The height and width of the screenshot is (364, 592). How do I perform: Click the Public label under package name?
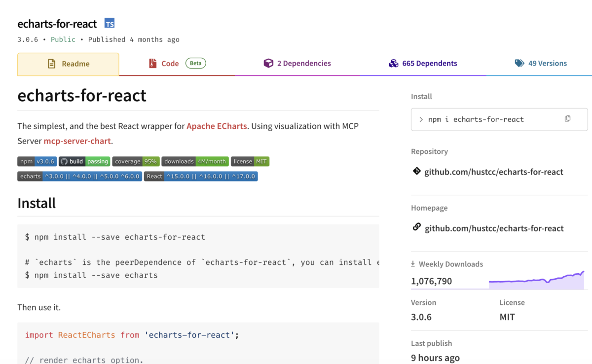point(63,39)
